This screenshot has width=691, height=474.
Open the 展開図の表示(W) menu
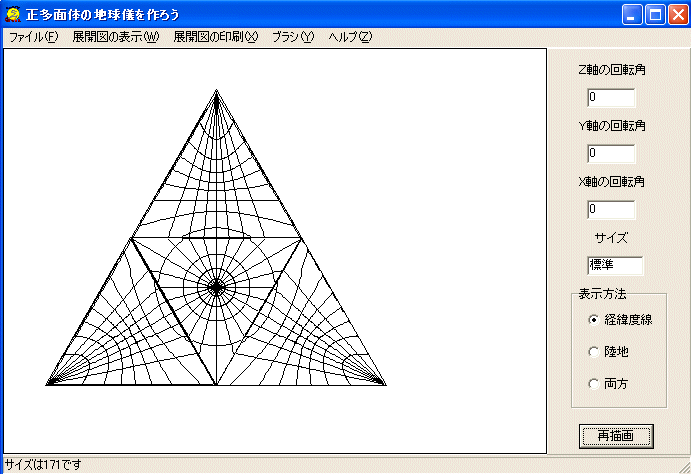[x=115, y=37]
